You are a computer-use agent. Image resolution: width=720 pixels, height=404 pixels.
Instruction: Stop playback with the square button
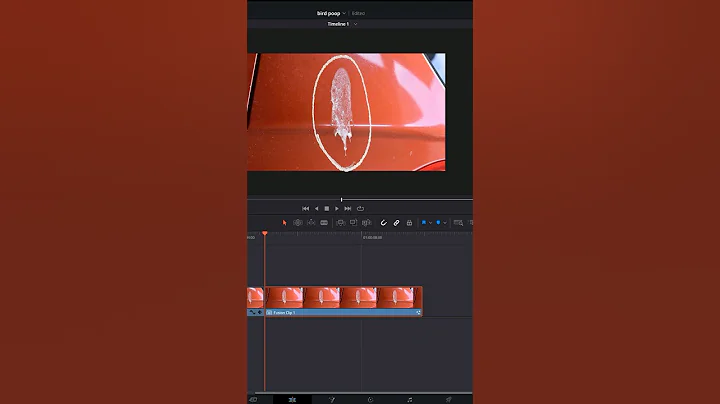tap(326, 208)
